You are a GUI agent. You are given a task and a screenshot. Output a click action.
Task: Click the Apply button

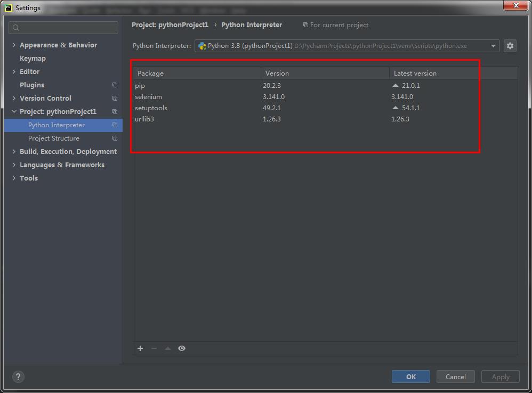(501, 376)
